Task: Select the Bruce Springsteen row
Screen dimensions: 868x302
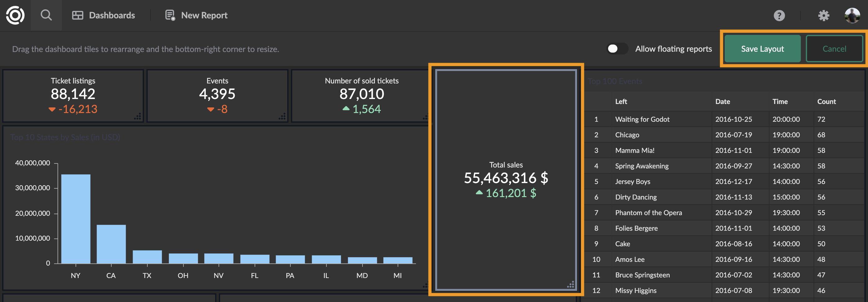Action: [724, 275]
